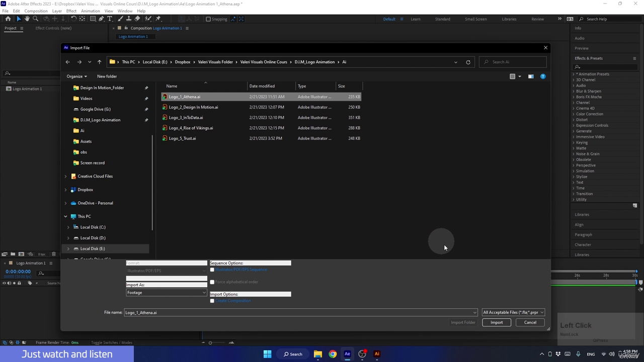
Task: Click the Search Ai box in dialog
Action: (513, 62)
